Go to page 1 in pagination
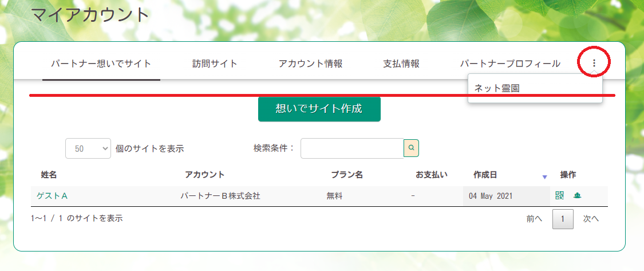Viewport: 644px width, 271px height. click(x=563, y=219)
